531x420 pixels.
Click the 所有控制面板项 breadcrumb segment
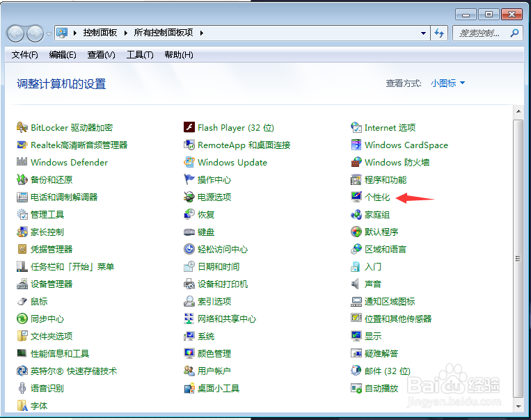(x=164, y=33)
